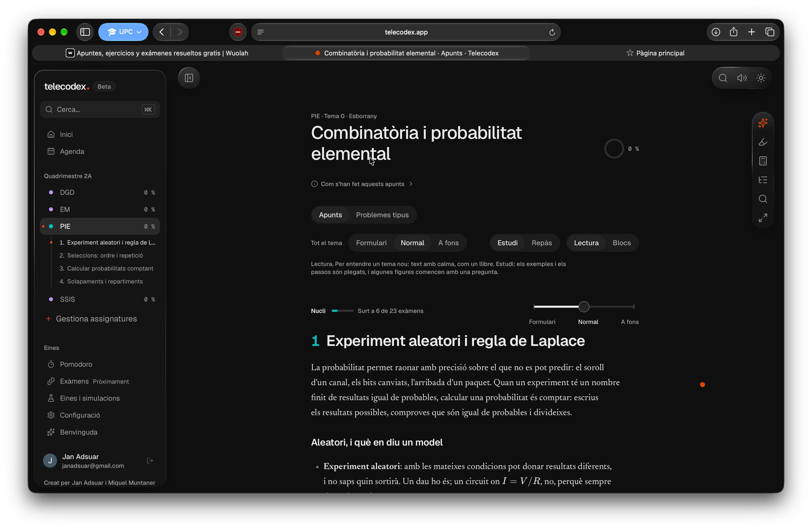
Task: Click the search icon in right tool rail
Action: [x=763, y=199]
